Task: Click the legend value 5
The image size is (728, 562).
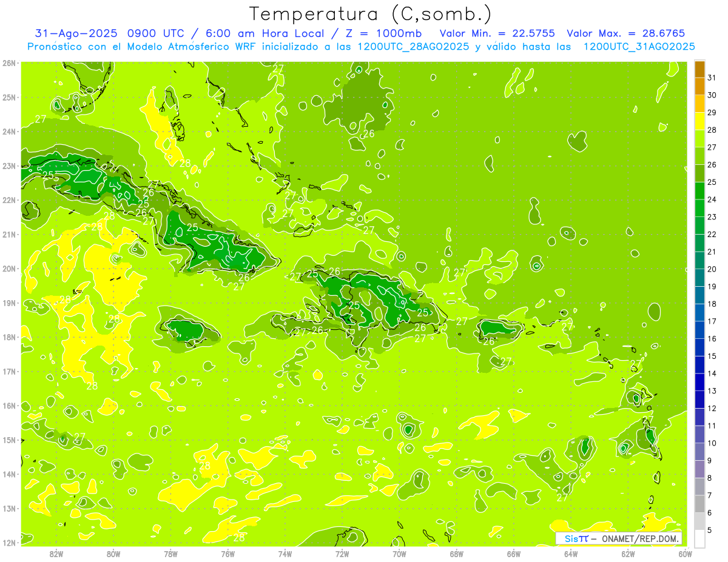Action: (x=710, y=530)
